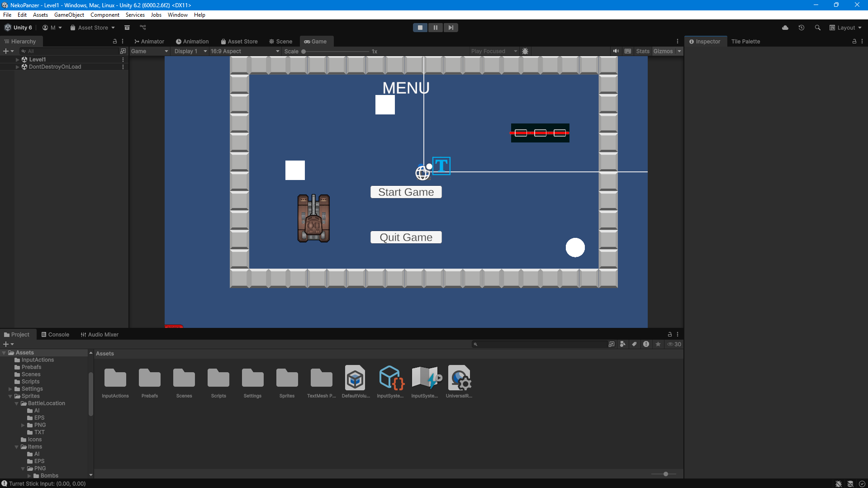The height and width of the screenshot is (488, 868).
Task: Expand the Level1 scene in Hierarchy
Action: [x=18, y=59]
